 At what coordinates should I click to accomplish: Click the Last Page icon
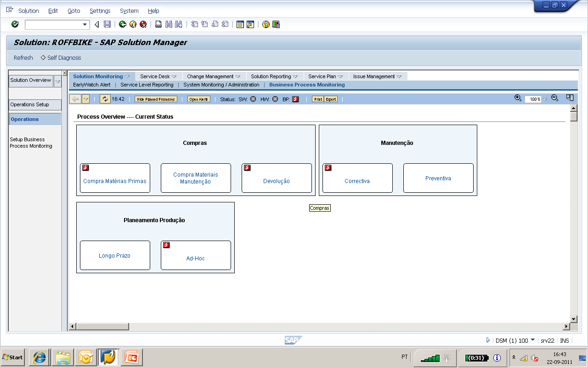[225, 24]
